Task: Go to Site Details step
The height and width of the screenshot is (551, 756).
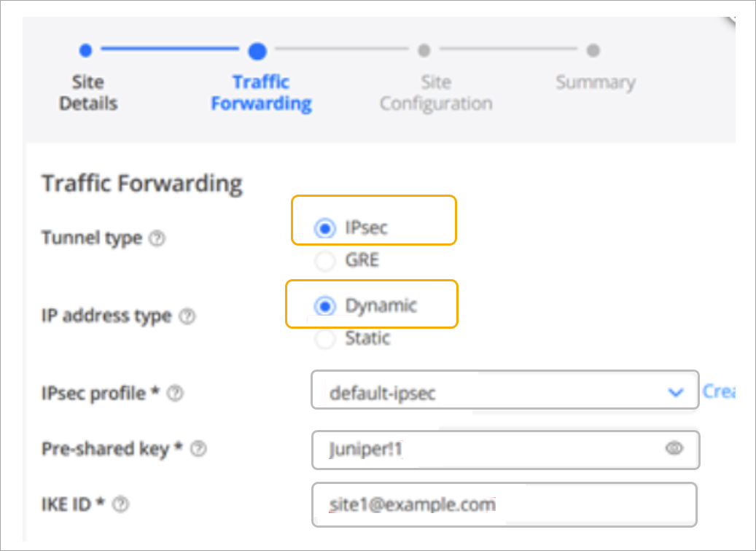Action: 88,93
